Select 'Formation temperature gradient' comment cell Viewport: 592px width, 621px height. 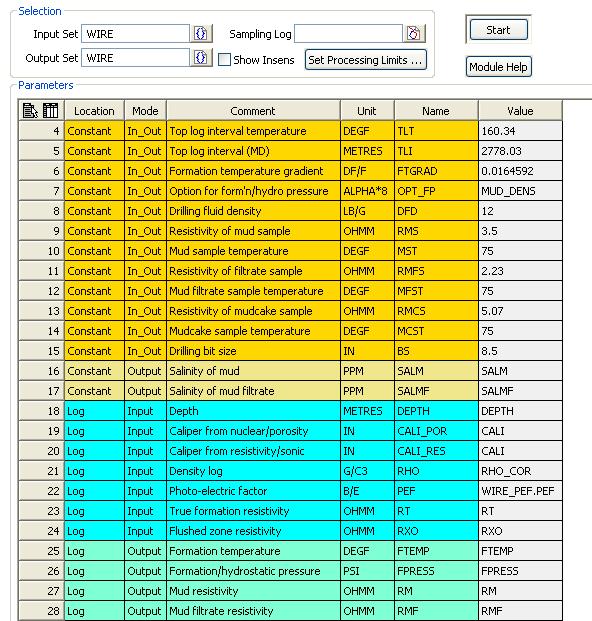pos(253,171)
